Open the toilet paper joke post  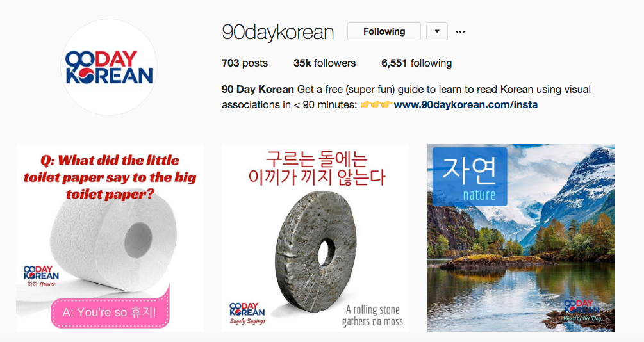coord(110,238)
